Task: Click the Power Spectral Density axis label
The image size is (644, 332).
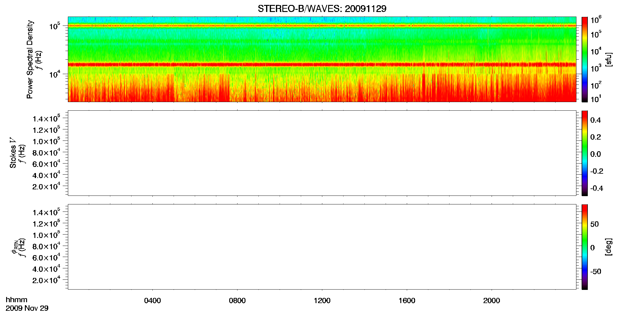Action: 30,59
